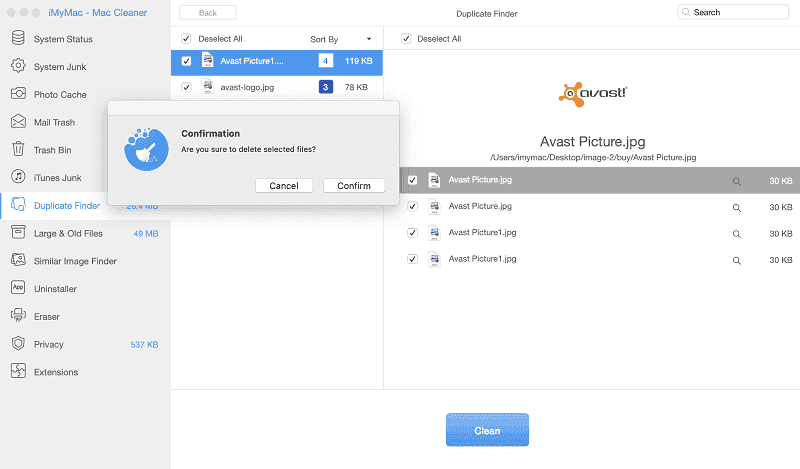Viewport: 800px width, 469px height.
Task: Open Similar Image Finder icon
Action: (18, 260)
